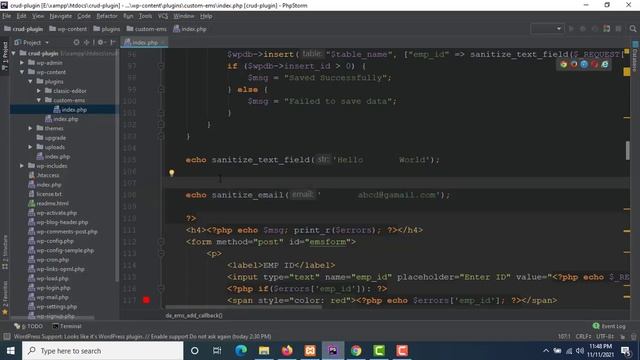This screenshot has width=640, height=360.
Task: Open in Firefox browser icon in editor
Action: click(x=574, y=64)
